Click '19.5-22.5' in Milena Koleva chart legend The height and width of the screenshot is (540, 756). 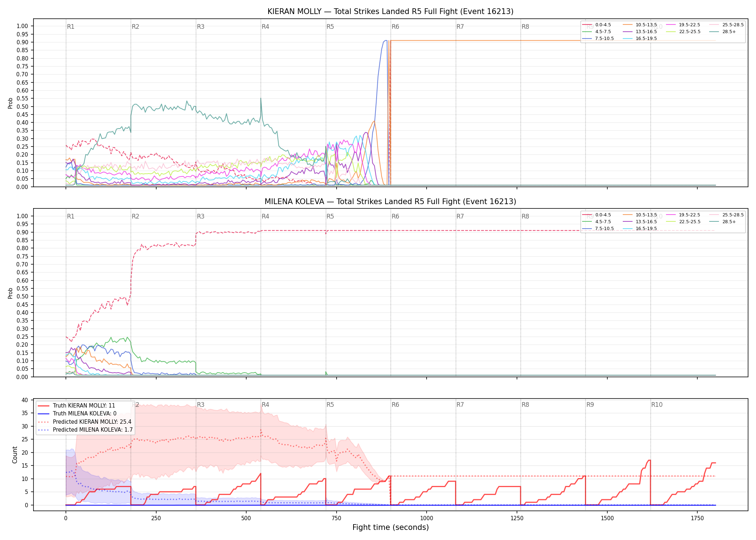(x=689, y=215)
